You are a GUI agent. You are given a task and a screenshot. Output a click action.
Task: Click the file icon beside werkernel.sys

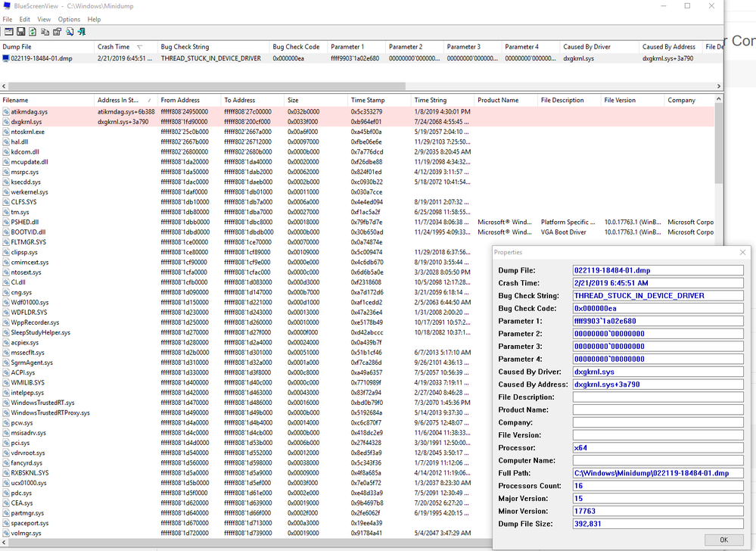click(x=6, y=191)
